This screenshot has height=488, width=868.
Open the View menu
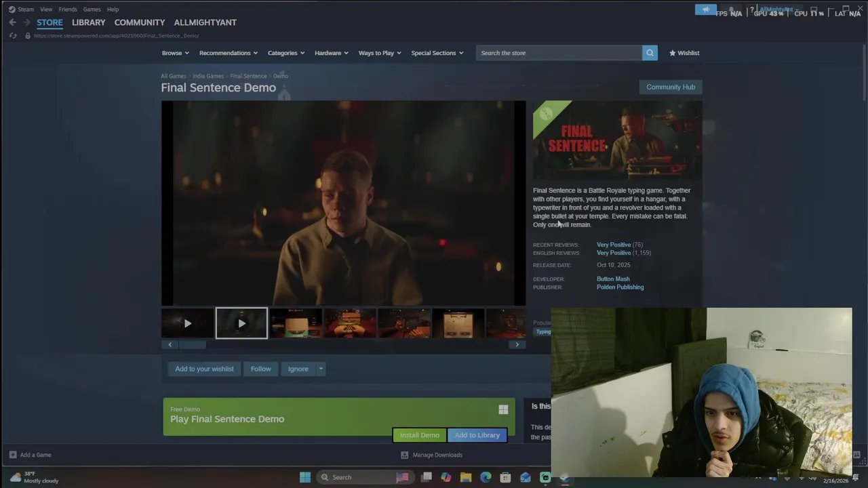point(46,9)
